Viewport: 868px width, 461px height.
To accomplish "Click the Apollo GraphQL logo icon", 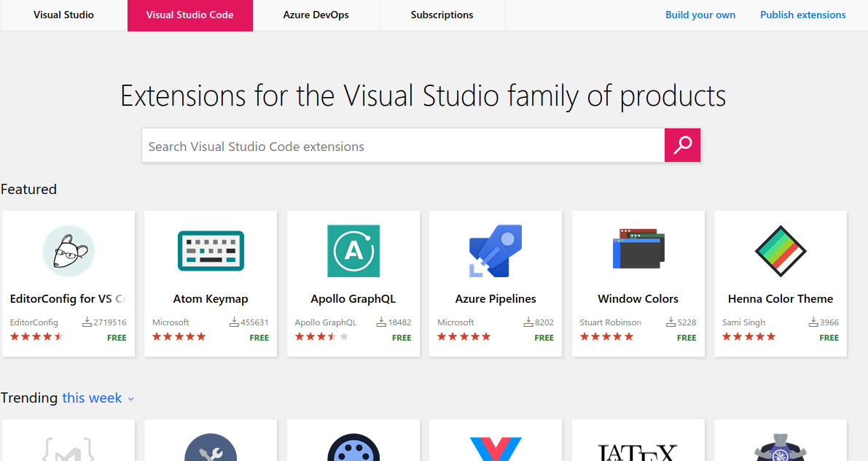I will pos(353,251).
